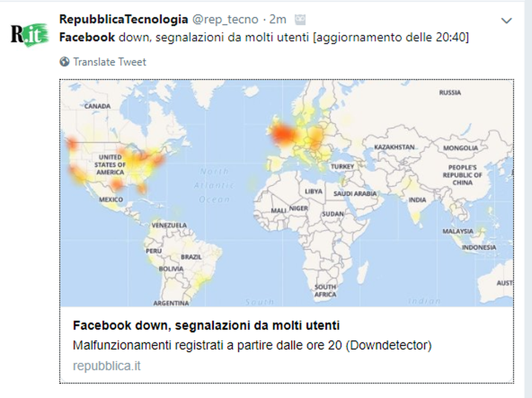Click the bold Facebook keyword in tweet
Viewport: 532px width, 398px height.
coord(87,38)
